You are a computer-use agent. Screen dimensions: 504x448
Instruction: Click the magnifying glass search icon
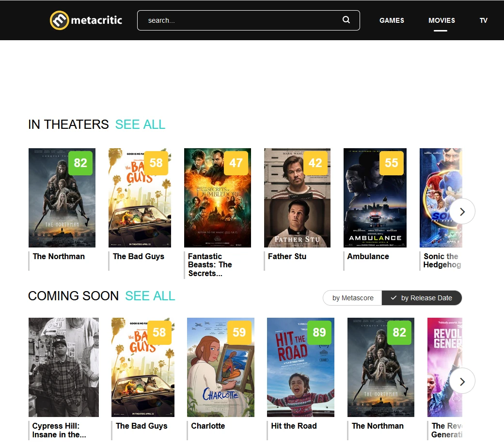(x=346, y=20)
